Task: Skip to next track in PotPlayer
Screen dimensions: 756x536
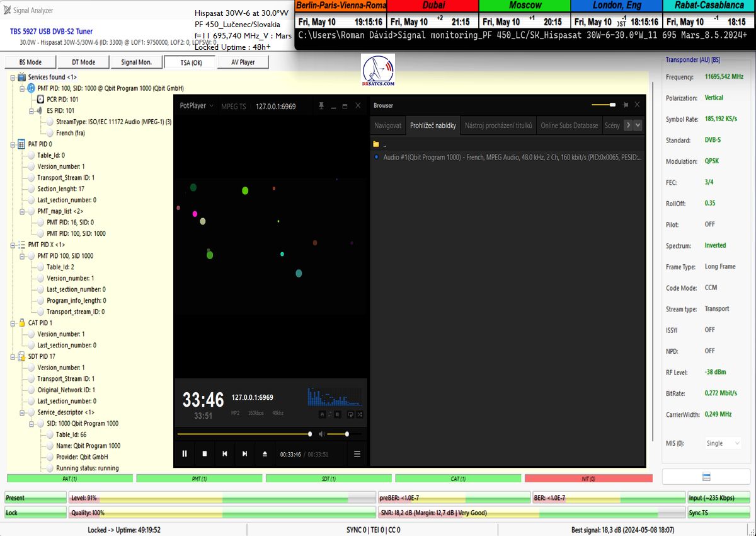Action: pyautogui.click(x=244, y=453)
